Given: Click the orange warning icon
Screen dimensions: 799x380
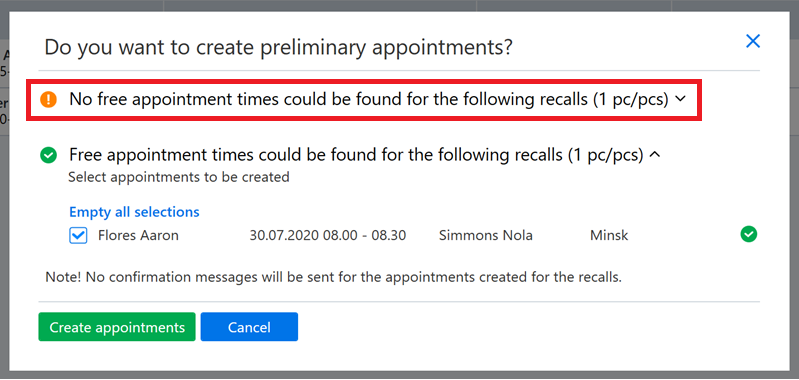Looking at the screenshot, I should pyautogui.click(x=48, y=99).
